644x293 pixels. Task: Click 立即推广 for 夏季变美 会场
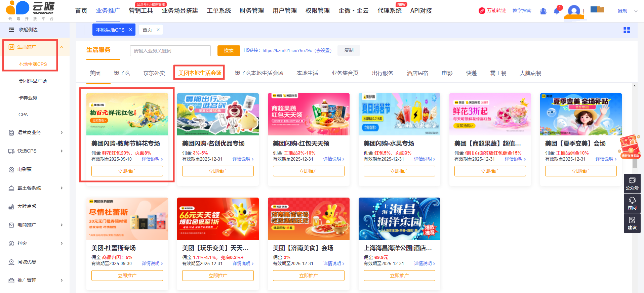coord(581,171)
